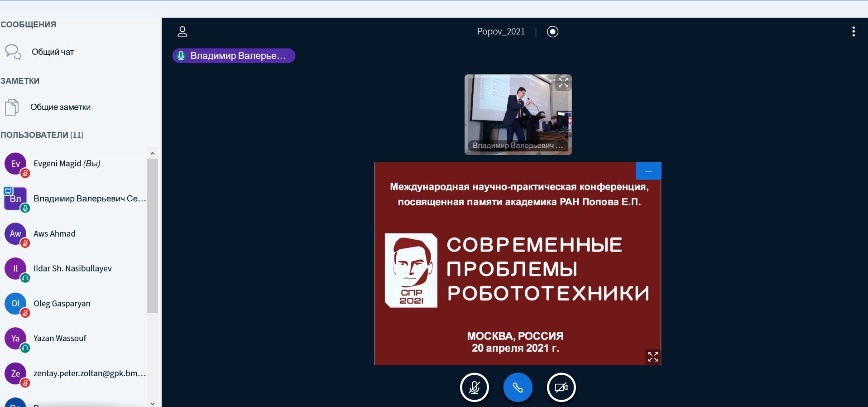Leave audio with the phone button
Image resolution: width=868 pixels, height=407 pixels.
(518, 388)
